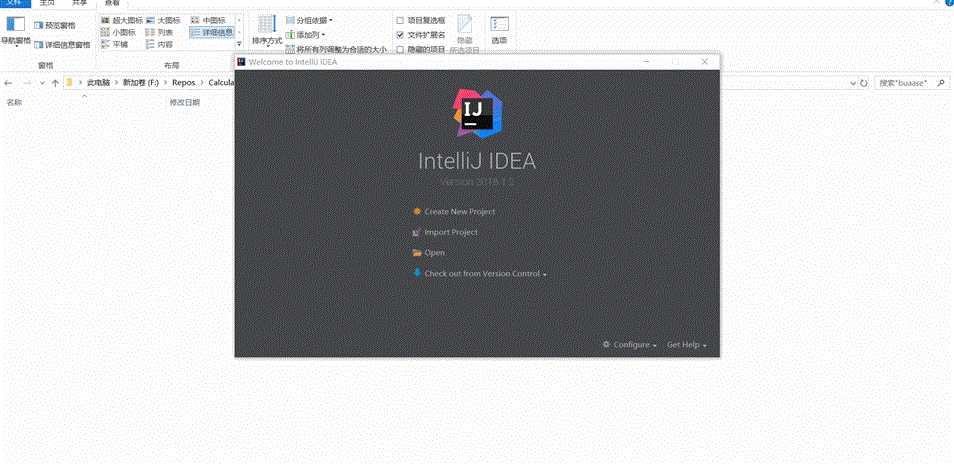Click the Import Project icon
This screenshot has height=465, width=954.
pyautogui.click(x=417, y=232)
